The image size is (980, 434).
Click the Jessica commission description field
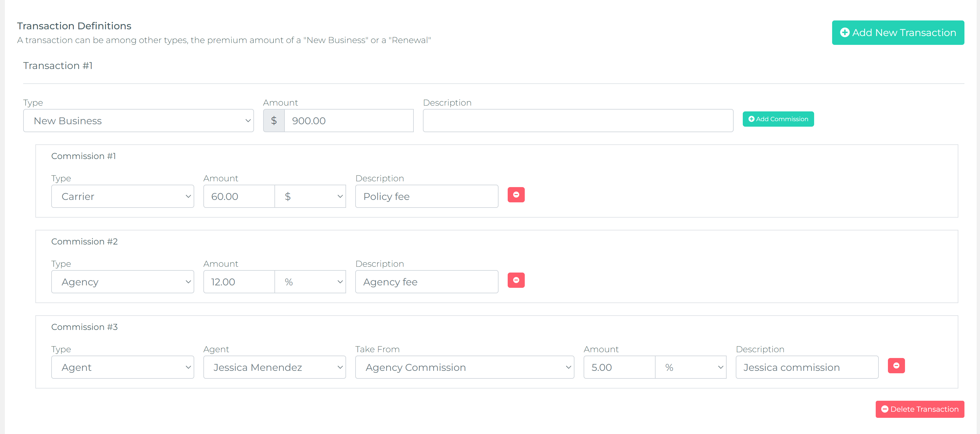[x=807, y=367]
